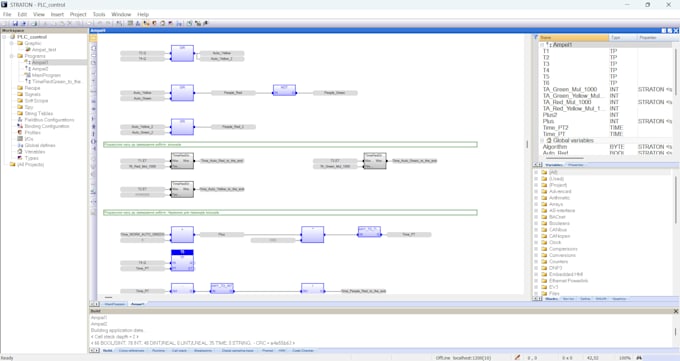Open the Profiles item icon
The width and height of the screenshot is (680, 361).
(x=20, y=132)
